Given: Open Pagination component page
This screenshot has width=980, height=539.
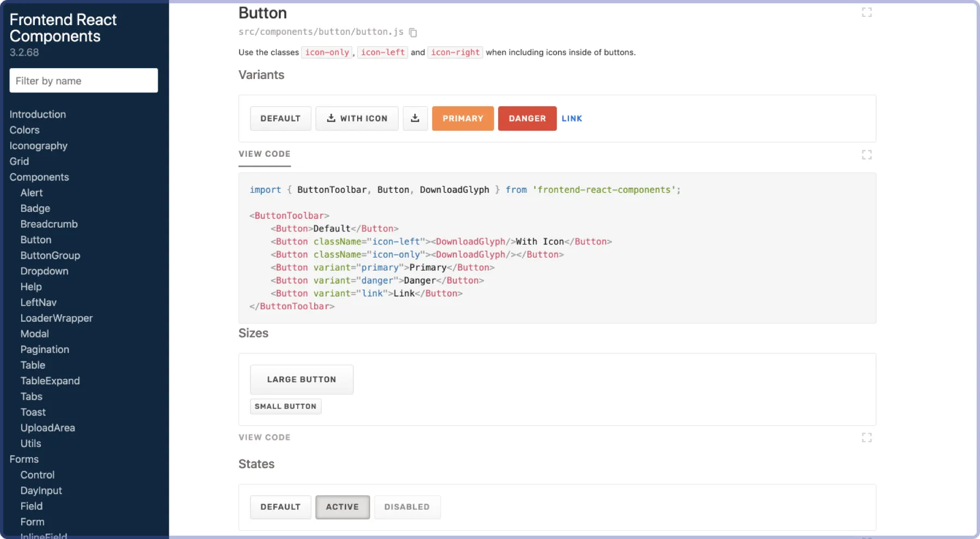Looking at the screenshot, I should [45, 350].
